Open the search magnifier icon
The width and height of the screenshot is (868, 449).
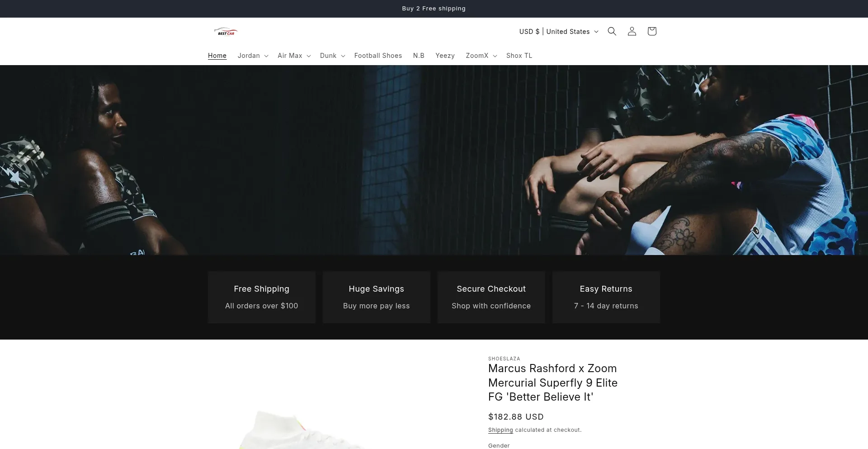coord(612,31)
